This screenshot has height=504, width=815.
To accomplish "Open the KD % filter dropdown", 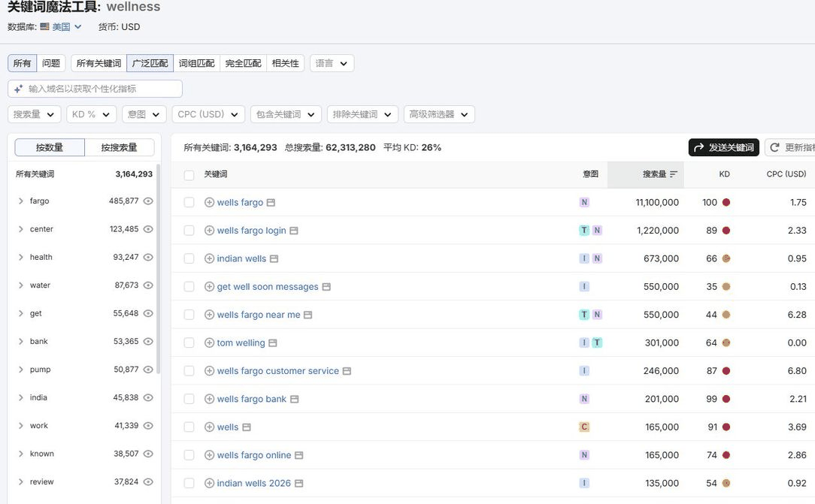I will point(91,114).
